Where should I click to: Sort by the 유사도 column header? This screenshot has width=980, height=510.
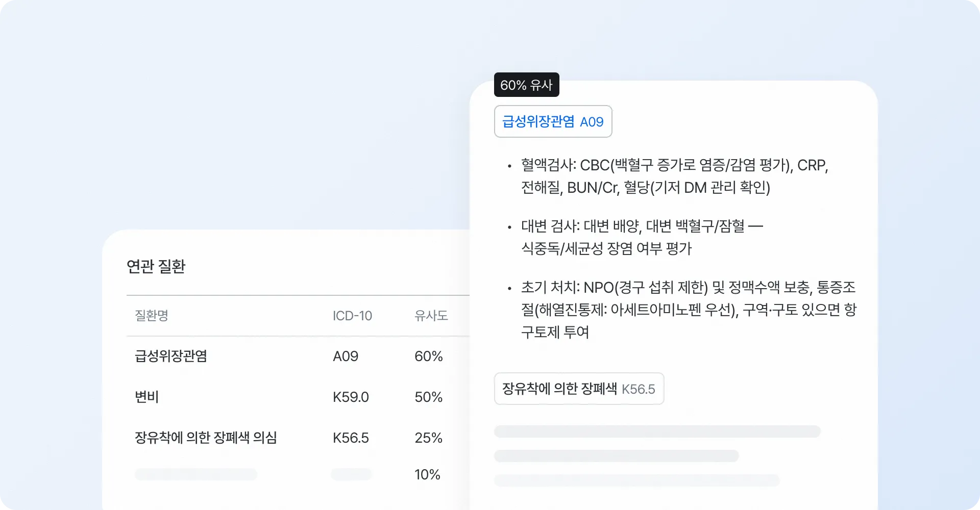pyautogui.click(x=431, y=316)
